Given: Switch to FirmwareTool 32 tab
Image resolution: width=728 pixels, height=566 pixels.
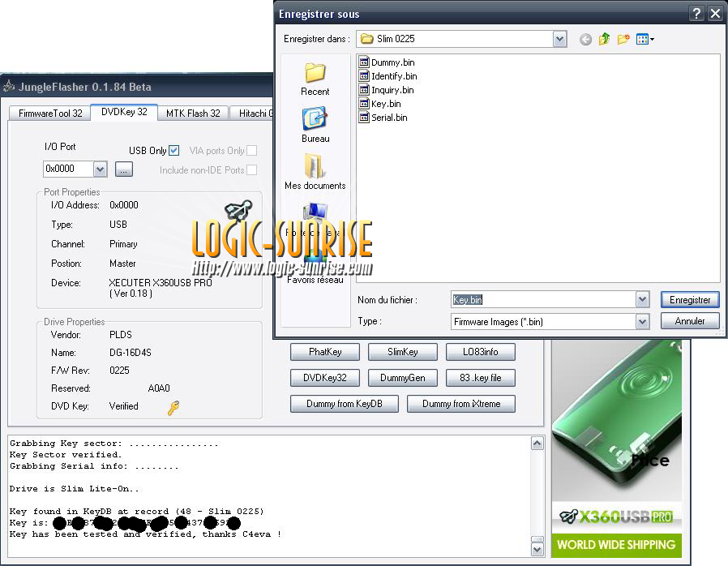Looking at the screenshot, I should pos(50,114).
